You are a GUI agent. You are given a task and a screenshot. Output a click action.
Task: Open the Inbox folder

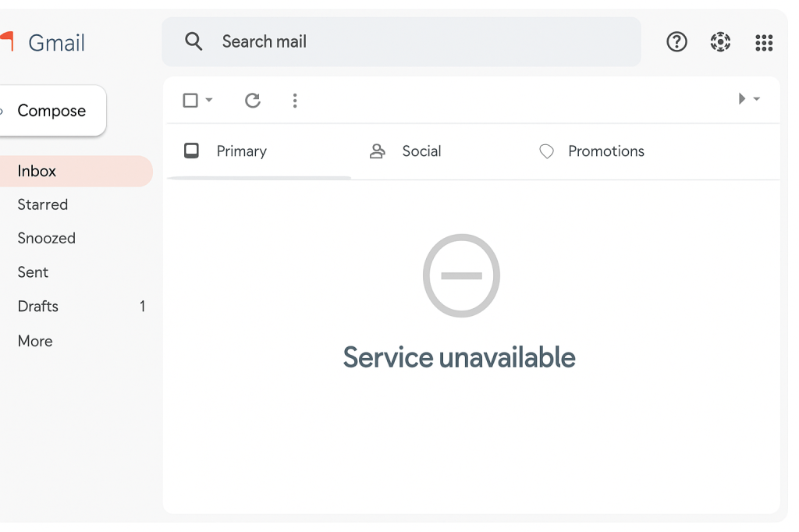click(37, 171)
